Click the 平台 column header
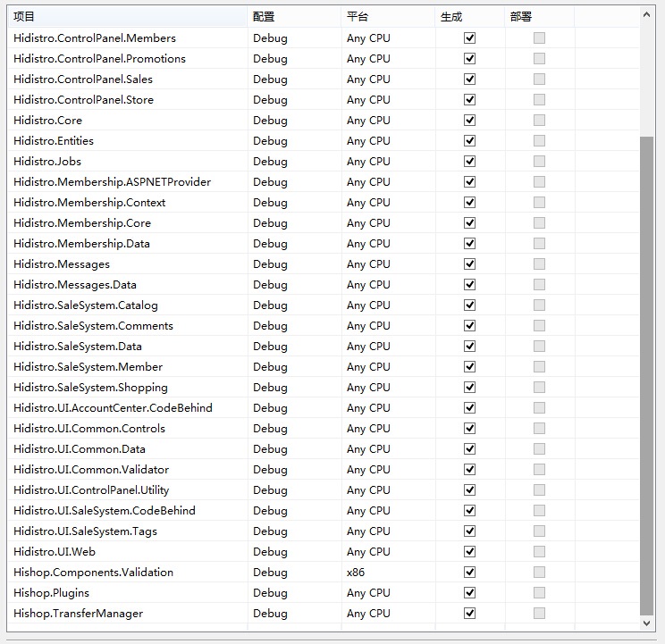665x644 pixels. click(x=388, y=16)
